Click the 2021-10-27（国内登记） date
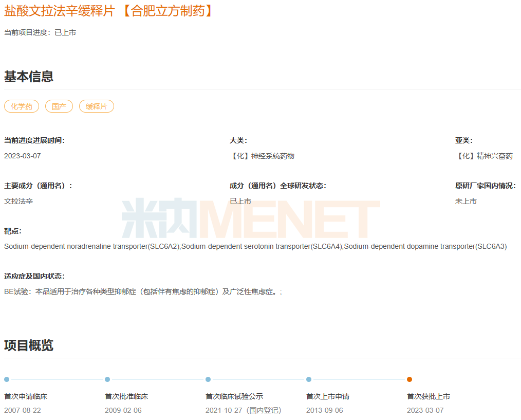 [244, 410]
